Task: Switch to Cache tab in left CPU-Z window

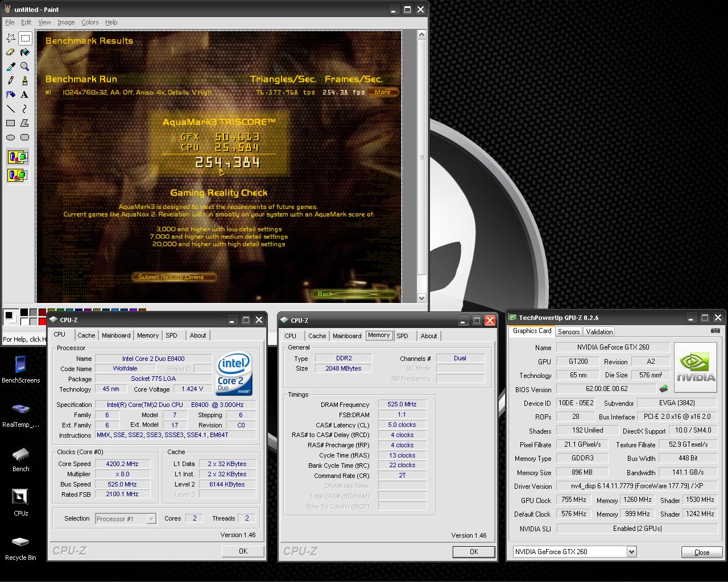Action: point(86,335)
